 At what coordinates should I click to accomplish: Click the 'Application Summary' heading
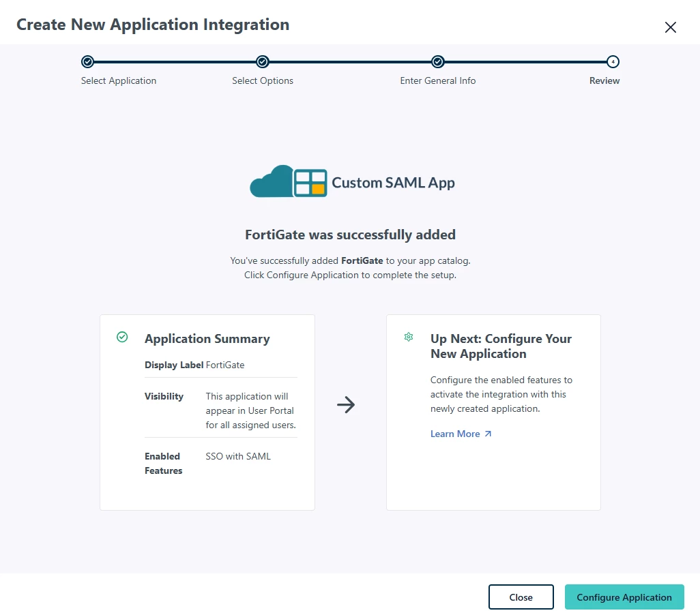(x=207, y=339)
